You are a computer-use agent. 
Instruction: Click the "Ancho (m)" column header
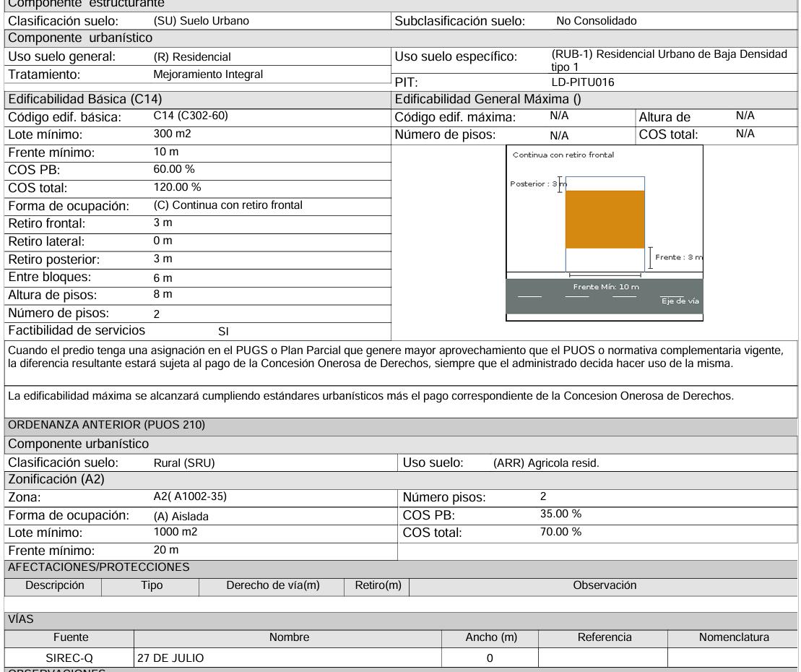491,637
